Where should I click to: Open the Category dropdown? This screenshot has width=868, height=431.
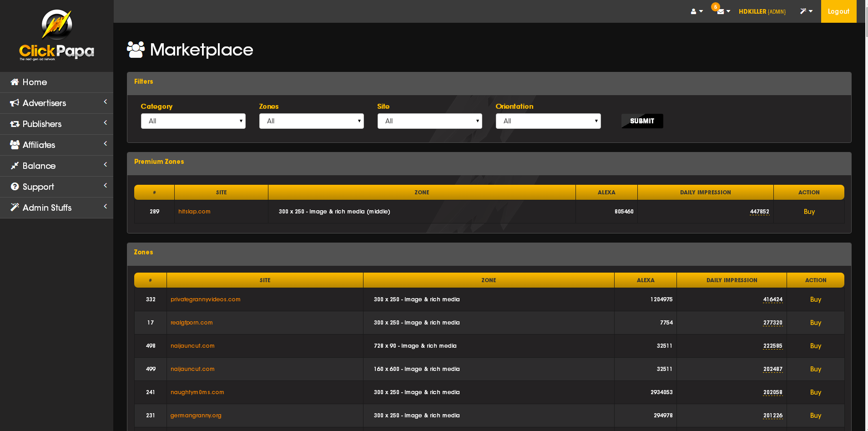tap(193, 121)
